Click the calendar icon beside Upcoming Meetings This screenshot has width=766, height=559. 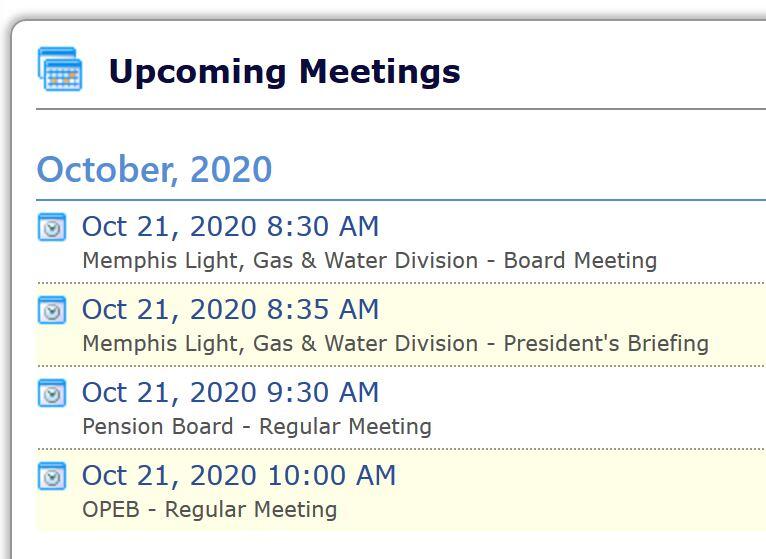[60, 70]
